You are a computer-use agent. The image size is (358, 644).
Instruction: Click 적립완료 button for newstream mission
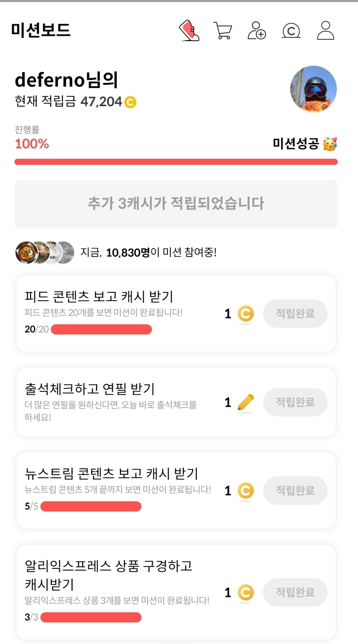(295, 490)
